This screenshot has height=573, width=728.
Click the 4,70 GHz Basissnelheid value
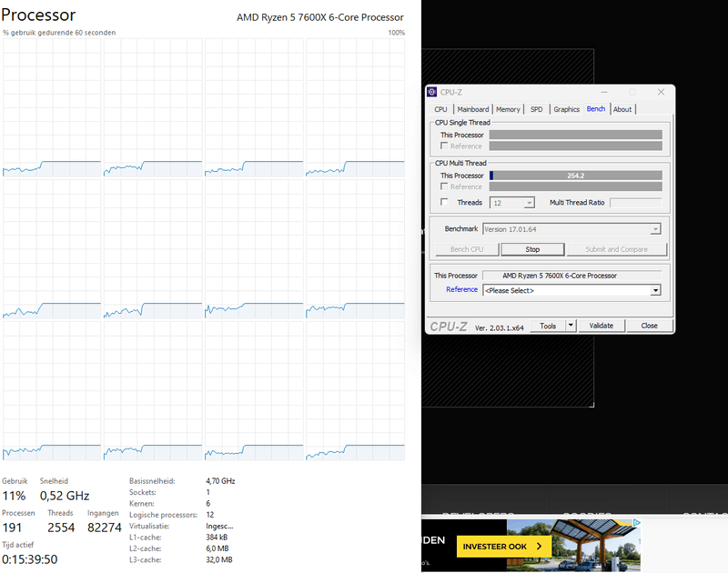[x=220, y=481]
